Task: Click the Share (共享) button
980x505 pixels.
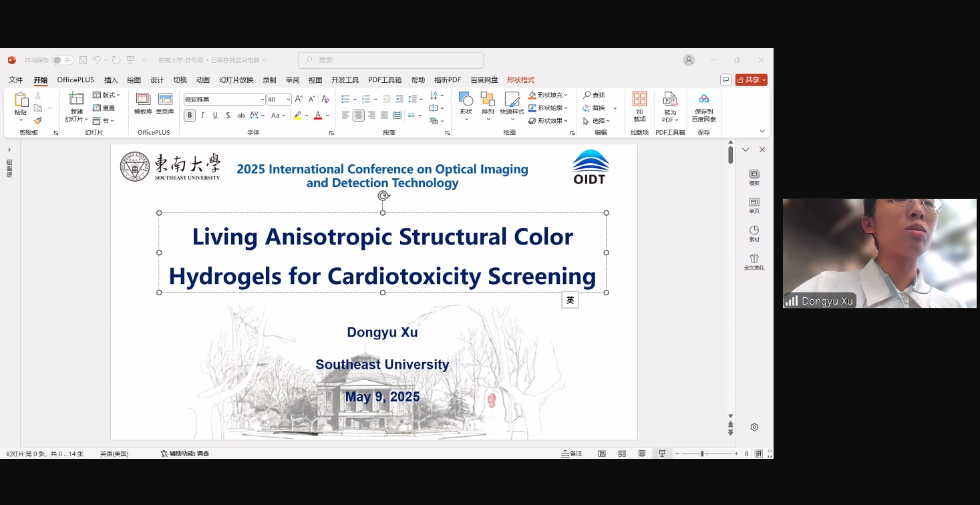Action: (x=752, y=80)
